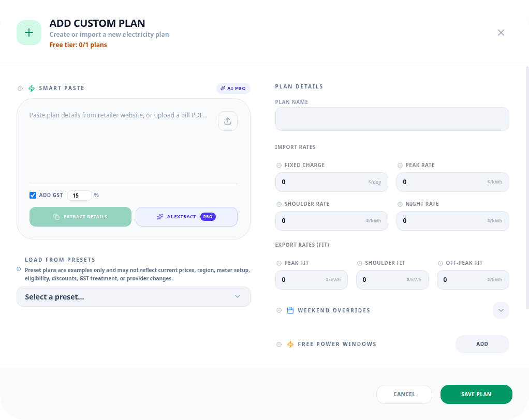
Task: Click the Weekend Overrides calendar icon
Action: (290, 310)
